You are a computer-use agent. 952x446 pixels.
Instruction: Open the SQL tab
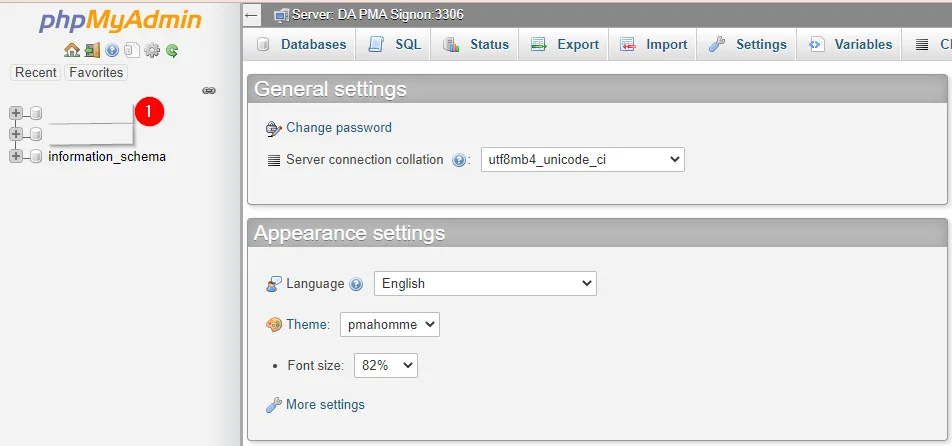tap(395, 44)
